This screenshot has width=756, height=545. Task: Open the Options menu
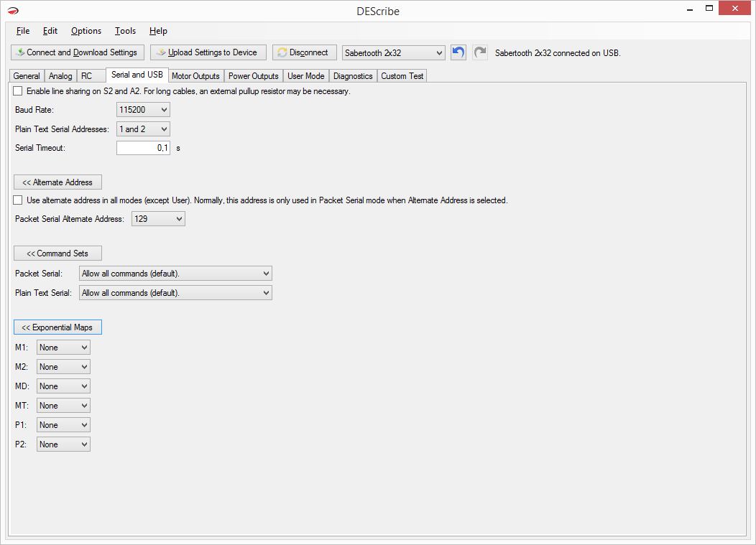click(x=86, y=31)
